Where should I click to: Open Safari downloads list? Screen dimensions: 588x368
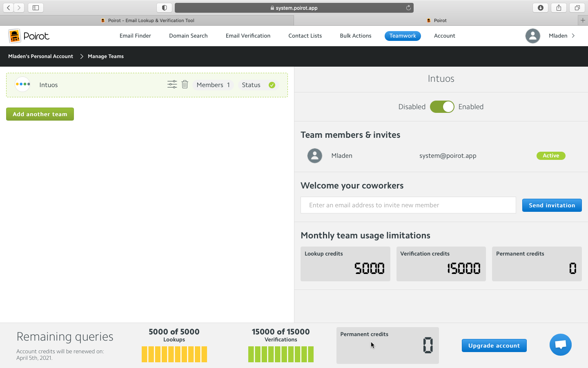click(x=540, y=8)
